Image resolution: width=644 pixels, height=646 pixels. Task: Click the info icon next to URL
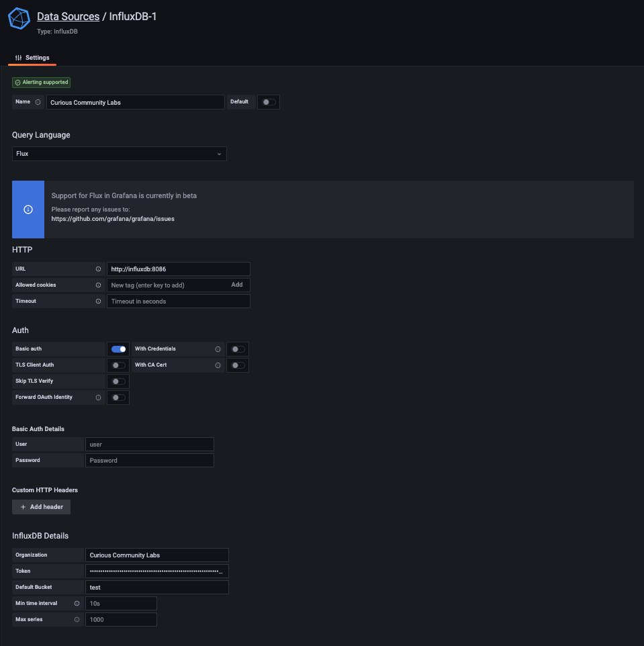click(x=98, y=269)
